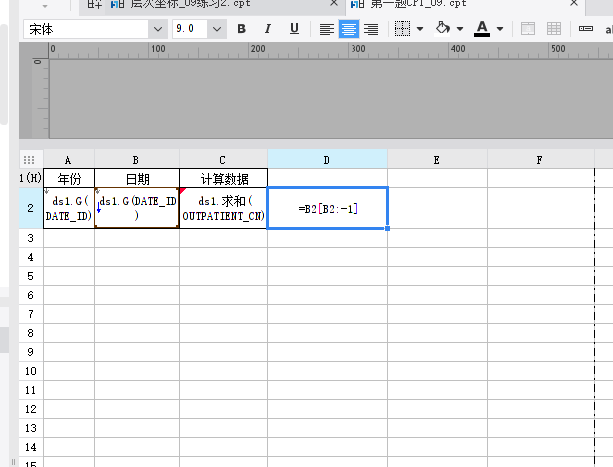The image size is (613, 467).
Task: Apply black font color
Action: pos(482,29)
